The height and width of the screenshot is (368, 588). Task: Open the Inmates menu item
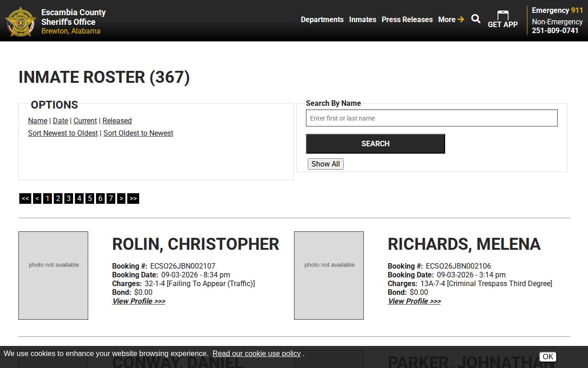tap(362, 19)
